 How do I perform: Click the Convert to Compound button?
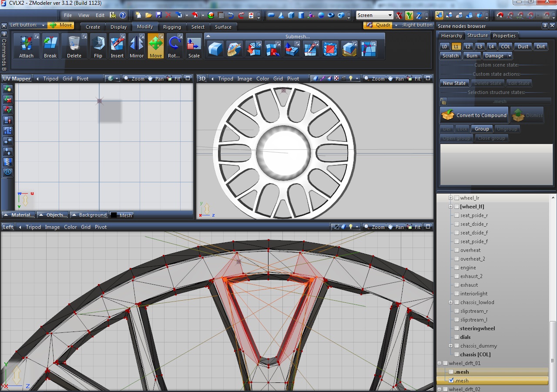(x=474, y=115)
